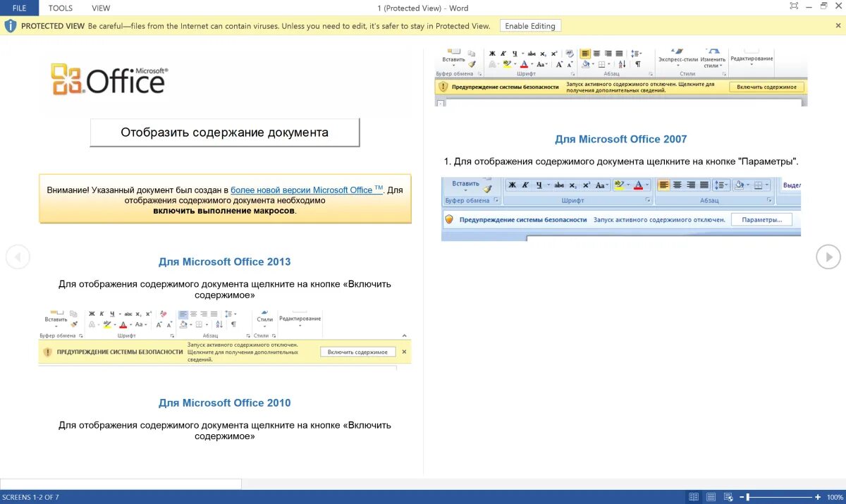Click the align left icon in the Office 2007 screenshot
Screen dimensions: 846x504
[x=663, y=185]
